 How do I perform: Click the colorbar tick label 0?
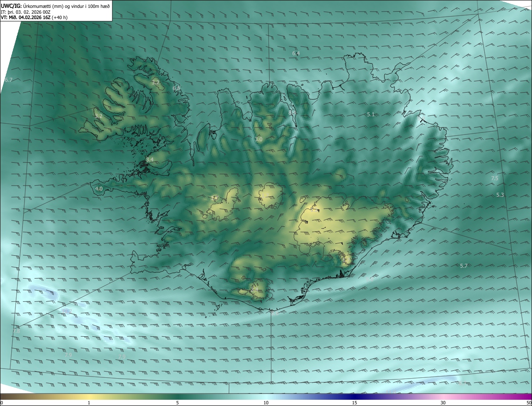(x=2, y=403)
